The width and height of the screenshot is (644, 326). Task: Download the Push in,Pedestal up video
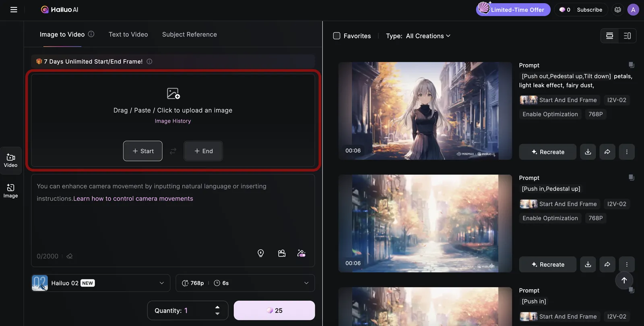(x=588, y=264)
